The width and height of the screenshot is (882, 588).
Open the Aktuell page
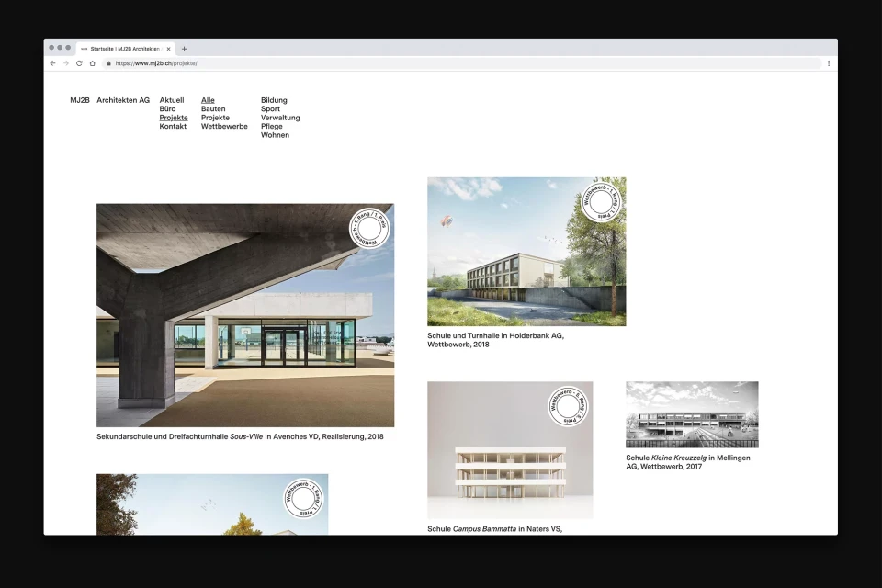171,100
